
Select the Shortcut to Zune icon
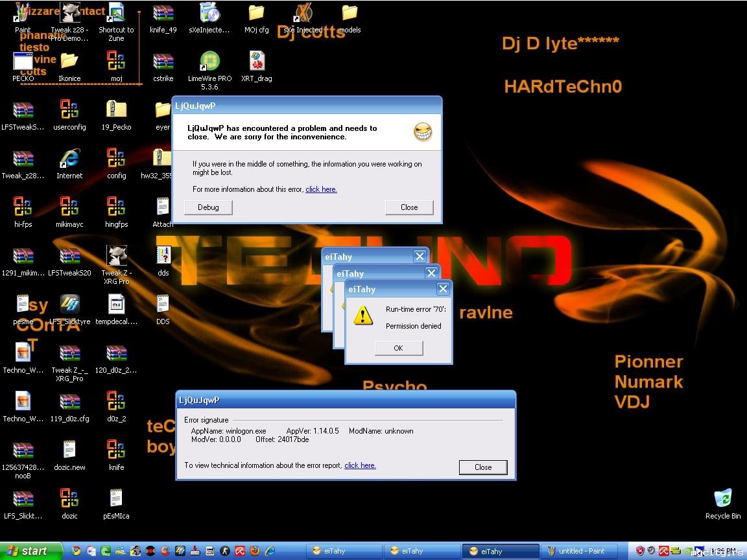pyautogui.click(x=116, y=22)
